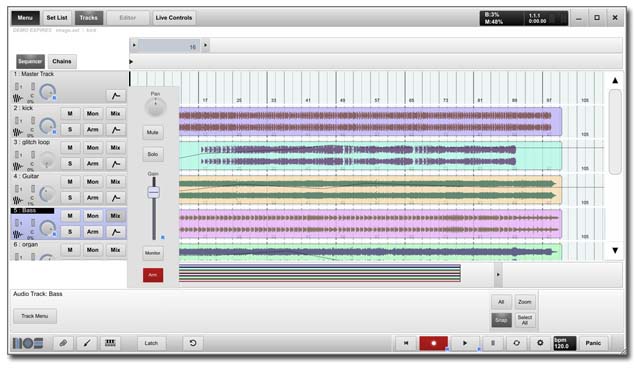Click the bpm 120.0 tempo display
Image resolution: width=634 pixels, height=370 pixels.
pos(564,343)
